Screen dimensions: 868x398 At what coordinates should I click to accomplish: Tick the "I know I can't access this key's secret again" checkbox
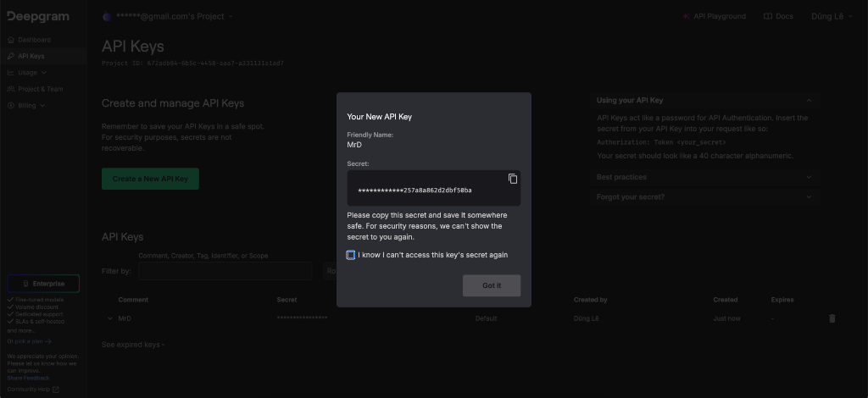[x=350, y=255]
